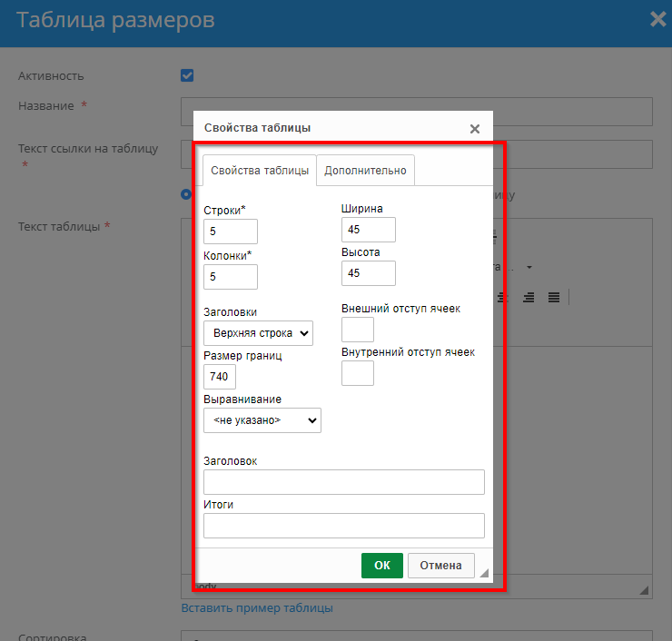The height and width of the screenshot is (641, 672).
Task: Open the Заголовки dropdown
Action: coord(258,333)
